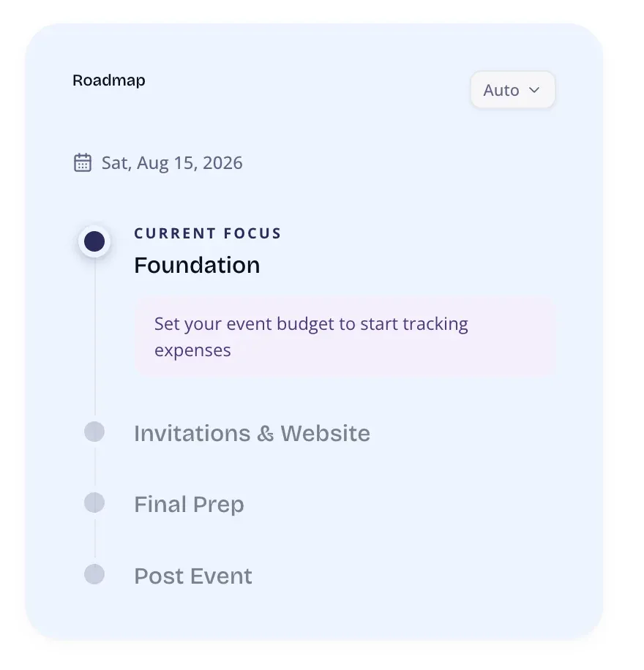Select the Final Prep phase label
Screen dimensions: 644x670
tap(189, 503)
